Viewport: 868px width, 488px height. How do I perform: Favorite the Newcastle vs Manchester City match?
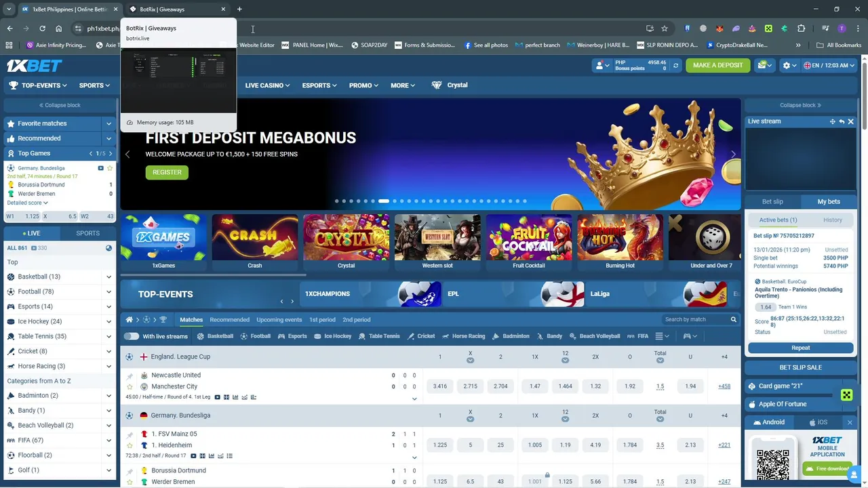click(x=130, y=386)
